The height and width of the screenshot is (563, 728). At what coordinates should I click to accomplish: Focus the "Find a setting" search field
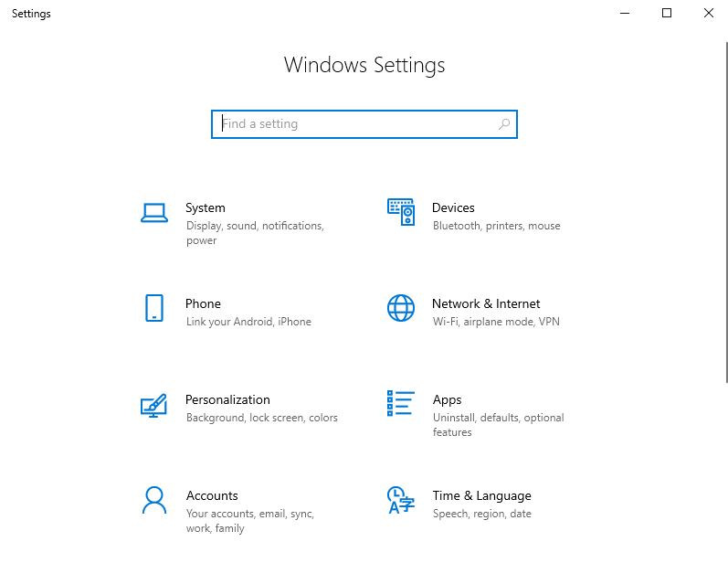(x=356, y=124)
